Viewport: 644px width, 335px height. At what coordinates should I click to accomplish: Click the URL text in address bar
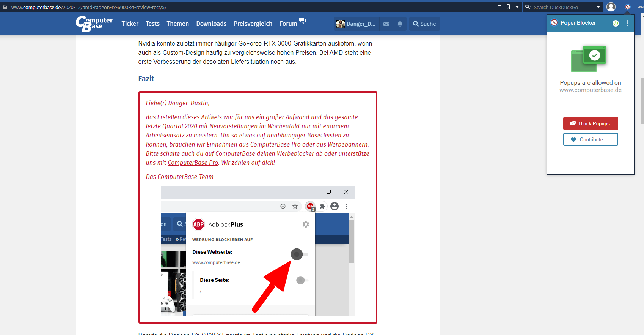[x=89, y=7]
